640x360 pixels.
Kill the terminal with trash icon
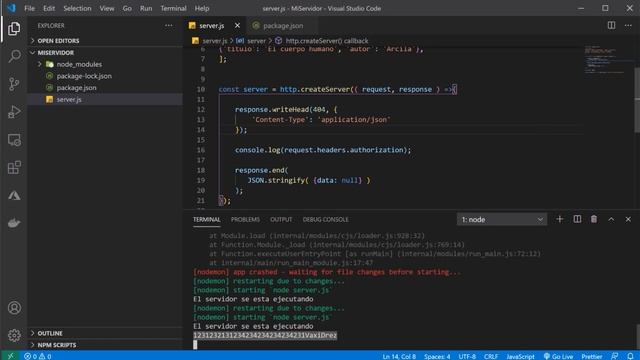click(x=594, y=219)
